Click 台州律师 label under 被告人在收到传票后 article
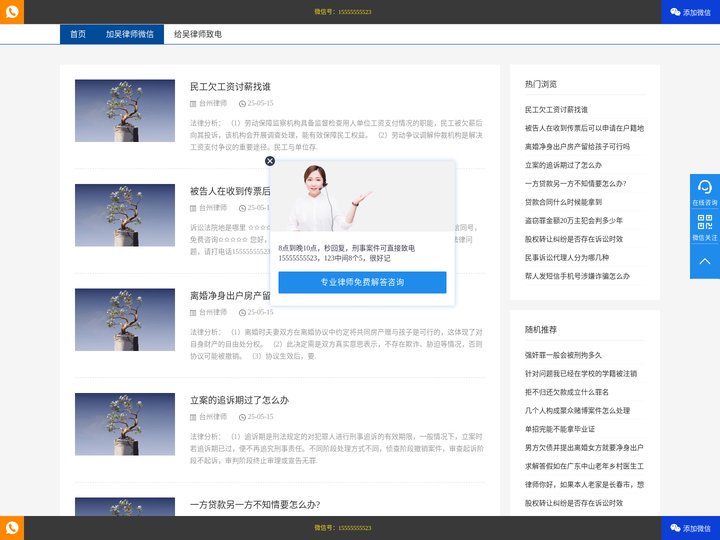Screen dimensions: 720x540 (x=213, y=208)
